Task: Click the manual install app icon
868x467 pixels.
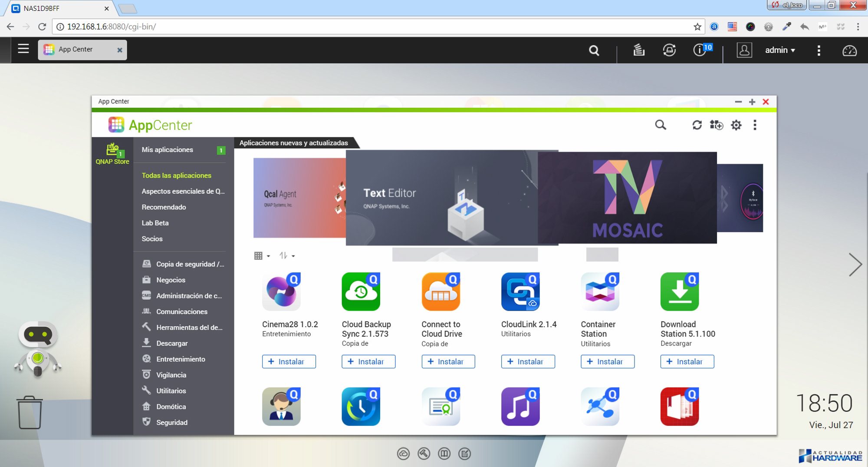Action: click(x=716, y=125)
